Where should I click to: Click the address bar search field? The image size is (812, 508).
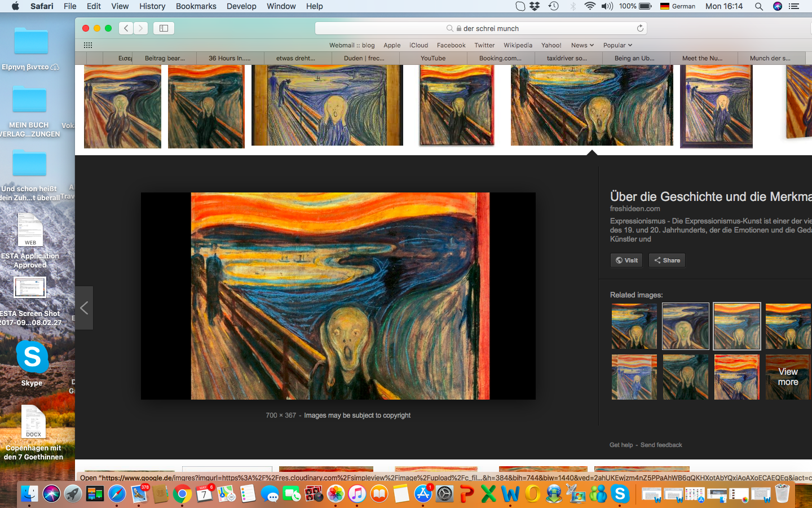[481, 28]
